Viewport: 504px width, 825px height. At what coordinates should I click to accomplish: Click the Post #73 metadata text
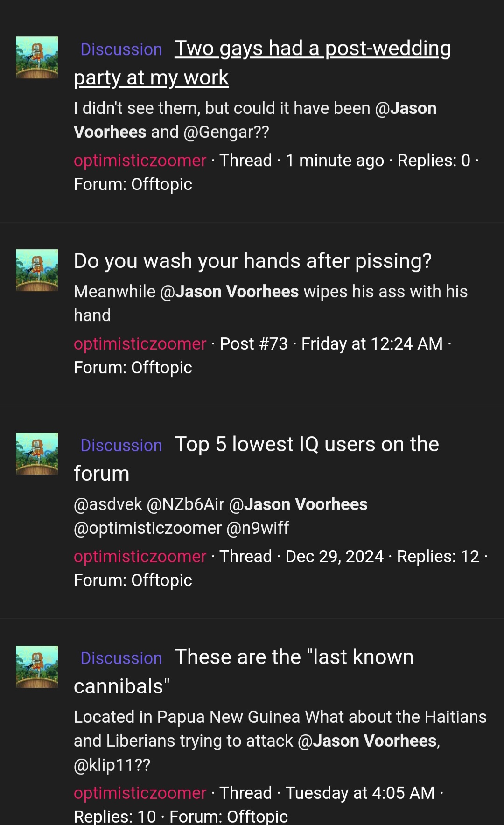[254, 344]
